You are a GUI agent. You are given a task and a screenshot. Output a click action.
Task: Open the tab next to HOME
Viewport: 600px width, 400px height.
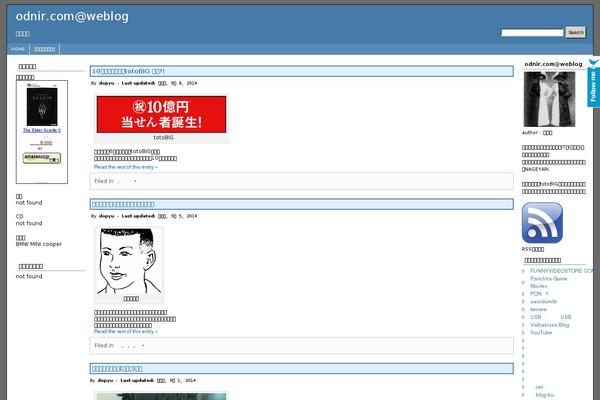[44, 49]
